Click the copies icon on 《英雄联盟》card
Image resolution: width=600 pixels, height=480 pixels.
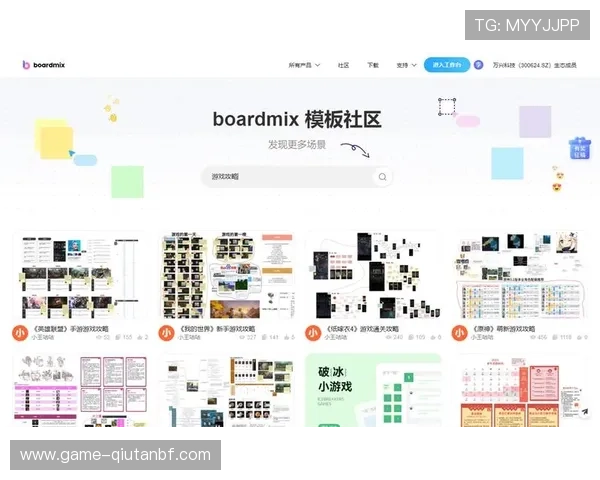tap(118, 337)
